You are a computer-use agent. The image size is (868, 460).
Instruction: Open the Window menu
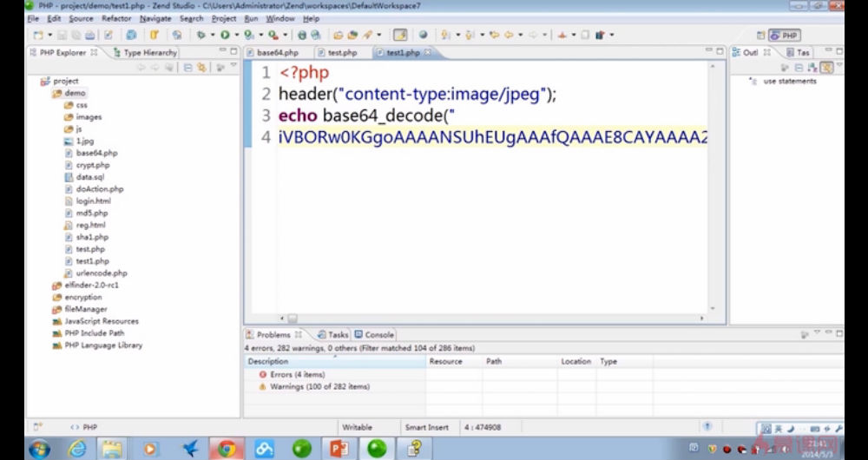(280, 19)
